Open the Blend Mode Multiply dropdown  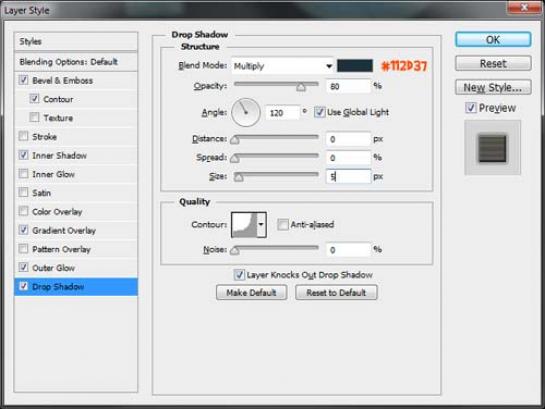[x=282, y=66]
